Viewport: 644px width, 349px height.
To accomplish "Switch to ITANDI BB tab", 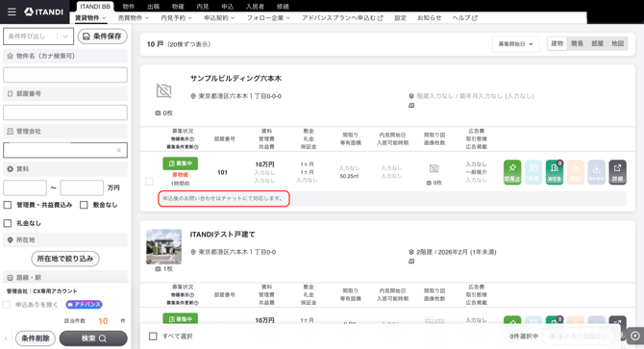I will coord(95,6).
